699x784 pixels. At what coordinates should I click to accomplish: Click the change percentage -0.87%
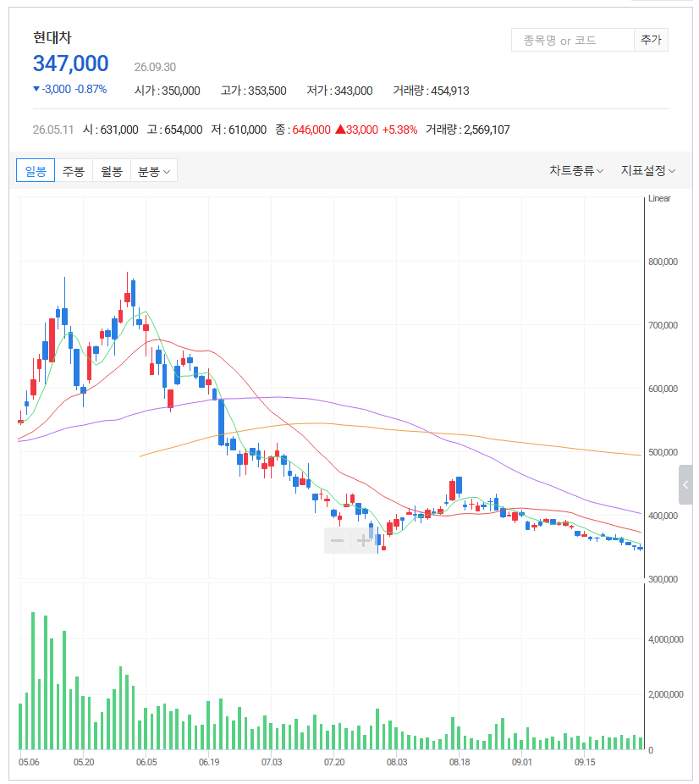91,90
